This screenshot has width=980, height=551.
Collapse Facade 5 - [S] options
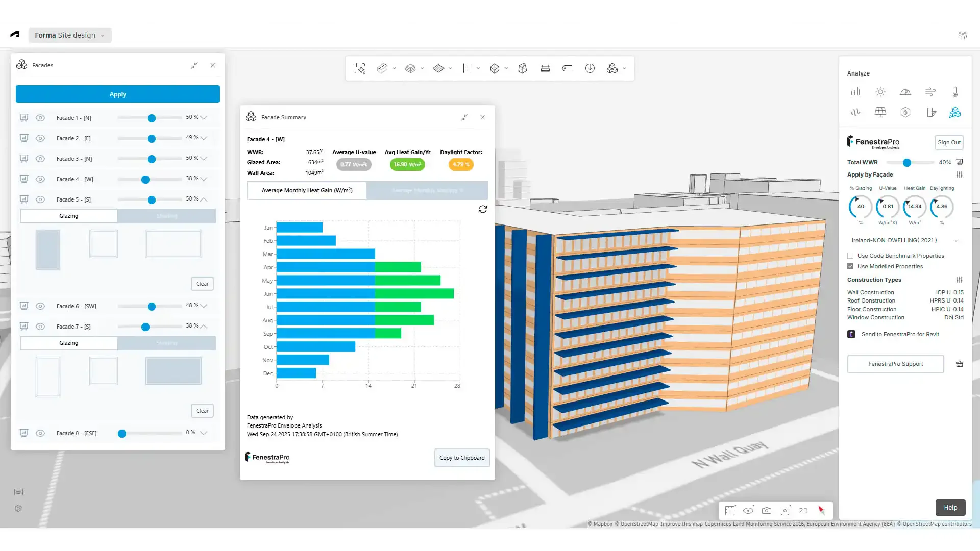click(x=204, y=199)
